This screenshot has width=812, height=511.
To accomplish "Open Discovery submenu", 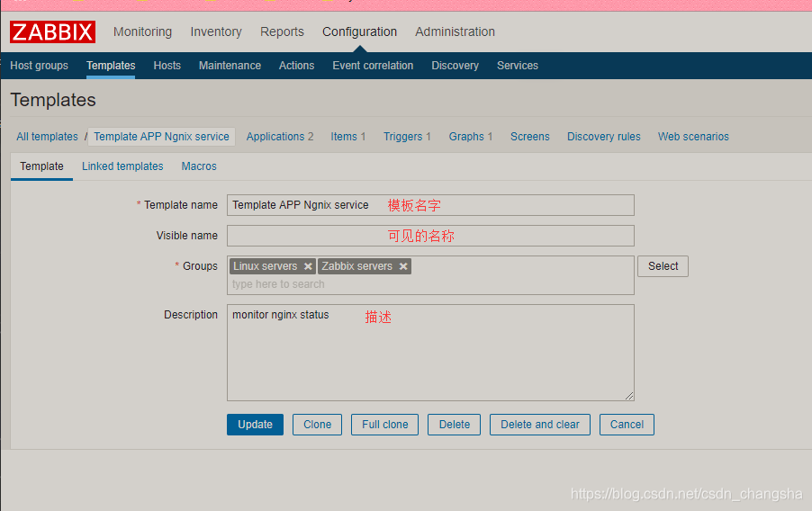I will [x=456, y=66].
